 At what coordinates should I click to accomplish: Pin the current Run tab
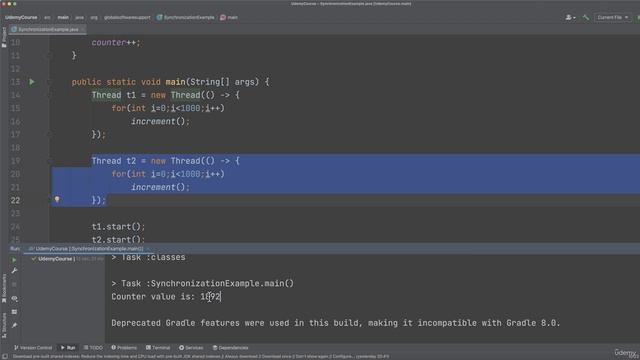click(14, 325)
